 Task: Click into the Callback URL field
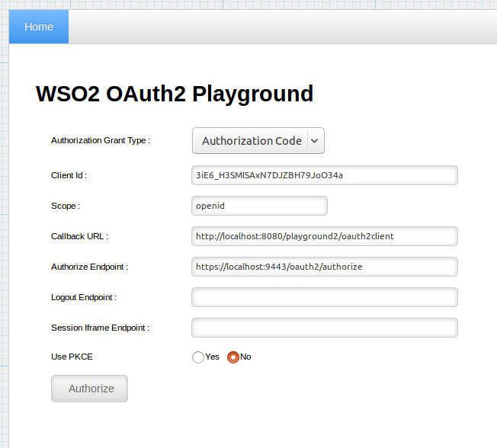tap(325, 236)
